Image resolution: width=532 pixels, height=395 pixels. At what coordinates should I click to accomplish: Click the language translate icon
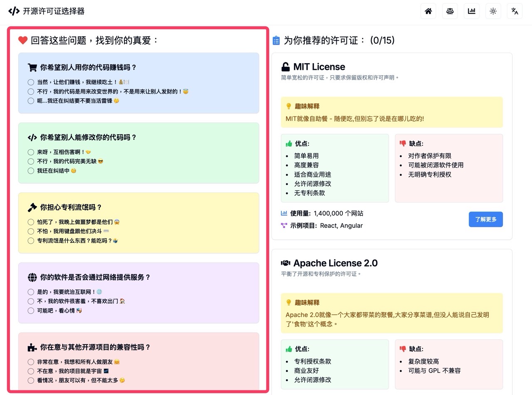point(515,11)
